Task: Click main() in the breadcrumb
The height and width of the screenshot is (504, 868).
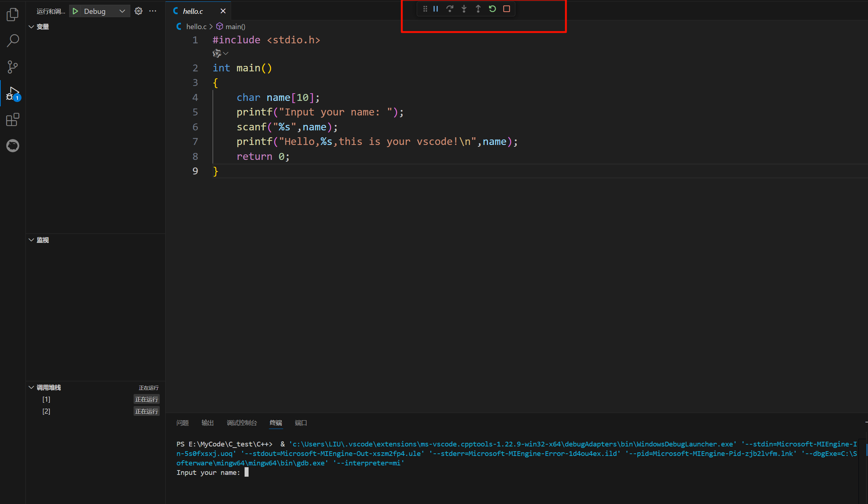Action: (235, 27)
